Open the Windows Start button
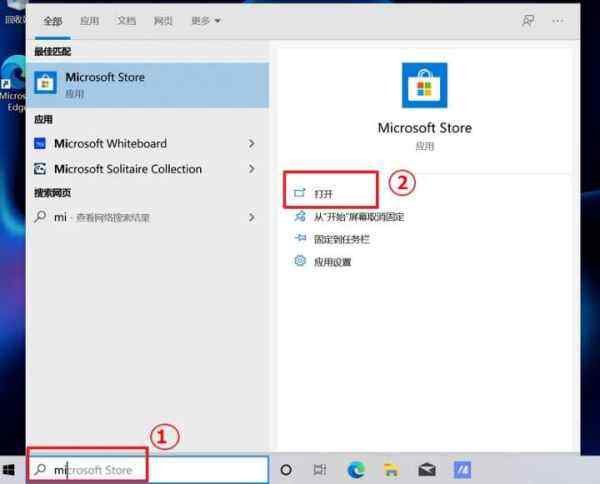 click(x=8, y=470)
